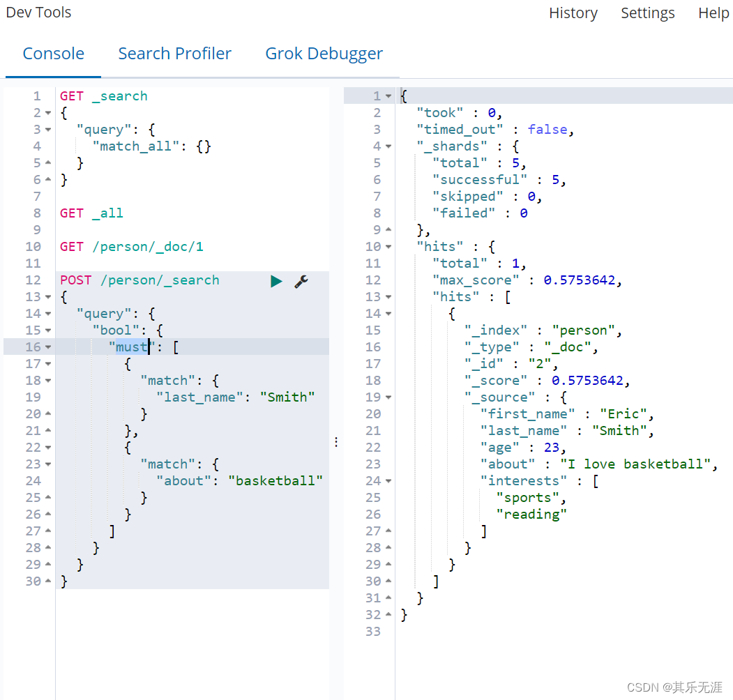Open the Settings panel

tap(647, 13)
